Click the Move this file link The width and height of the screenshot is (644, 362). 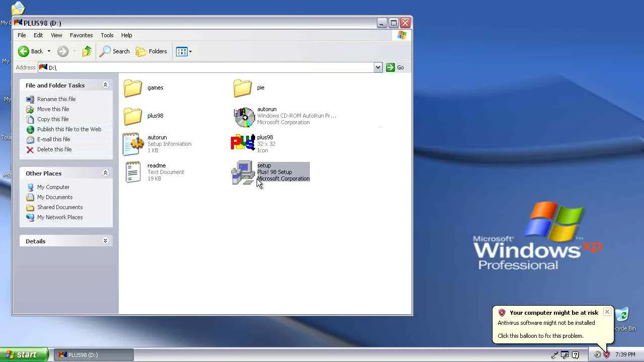[x=53, y=109]
